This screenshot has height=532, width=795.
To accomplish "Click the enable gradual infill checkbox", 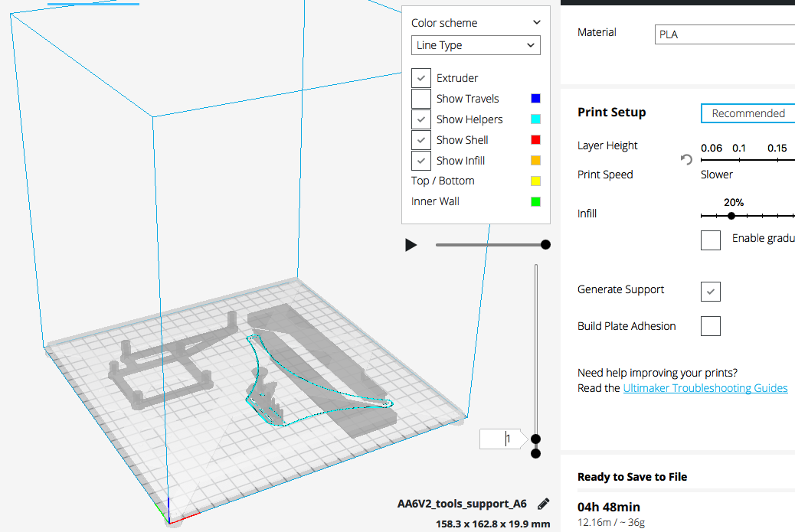I will pyautogui.click(x=711, y=240).
